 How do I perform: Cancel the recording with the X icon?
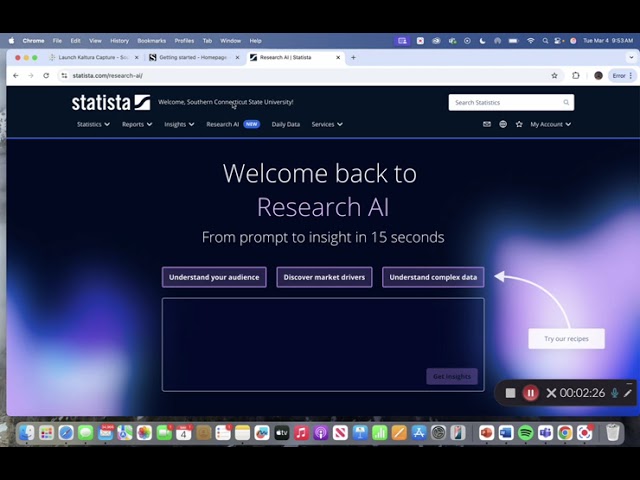(x=551, y=393)
